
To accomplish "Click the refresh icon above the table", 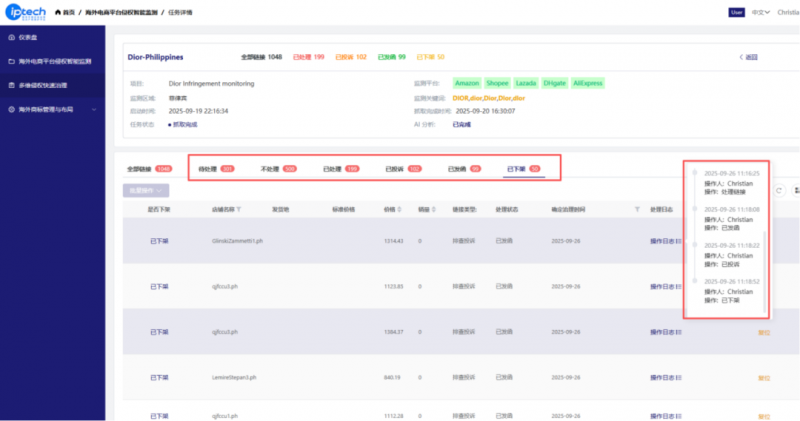I will pyautogui.click(x=779, y=190).
